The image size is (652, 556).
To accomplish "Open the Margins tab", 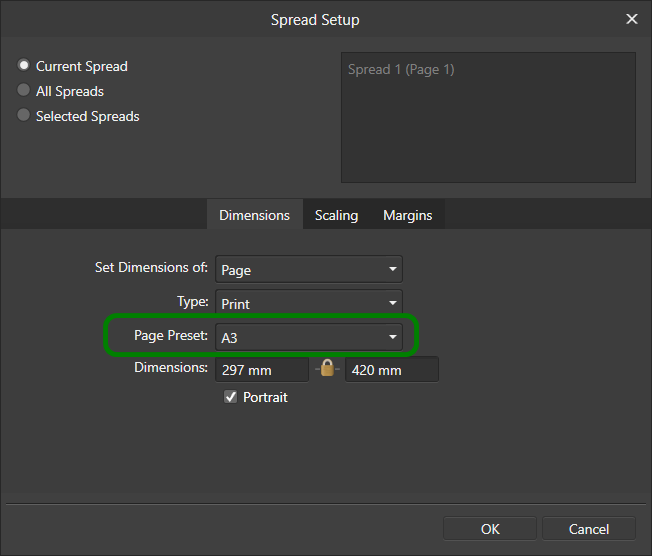I will click(408, 215).
